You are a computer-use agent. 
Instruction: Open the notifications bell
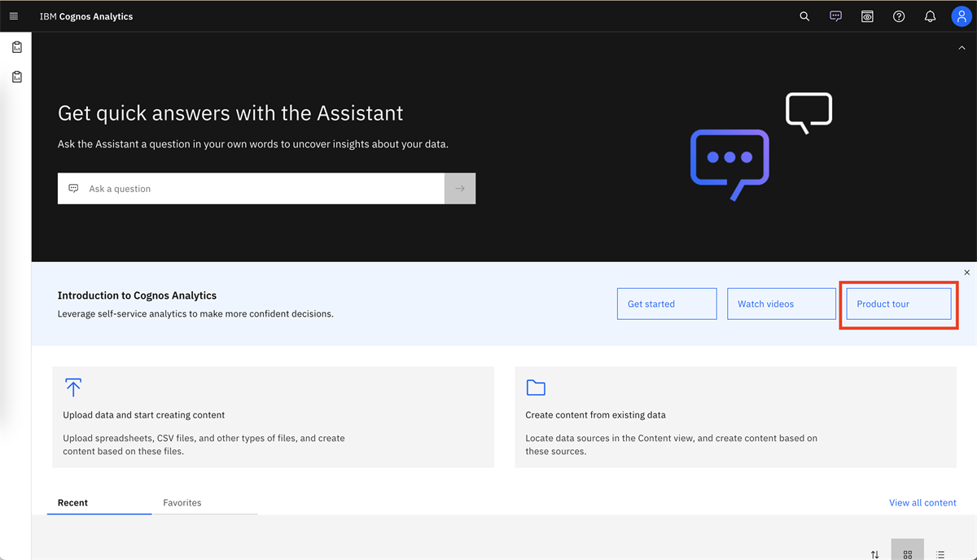point(930,16)
